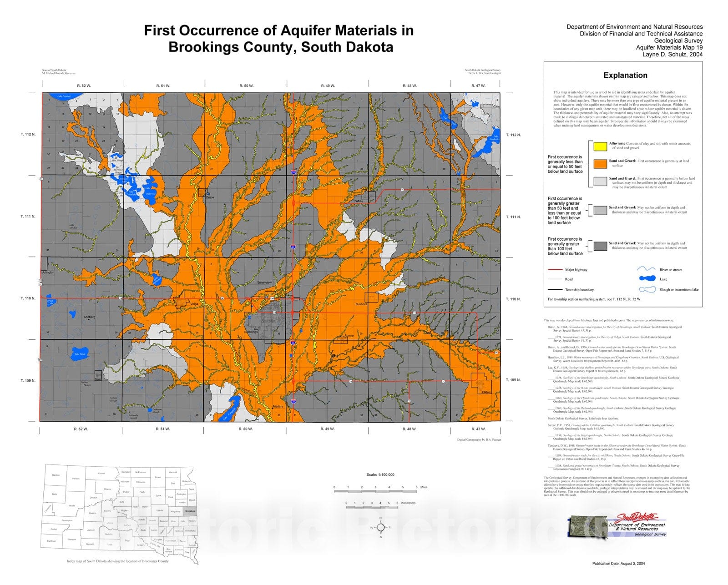Click the Brookings city label on map
Image resolution: width=728 pixels, height=585 pixels.
coord(251,332)
